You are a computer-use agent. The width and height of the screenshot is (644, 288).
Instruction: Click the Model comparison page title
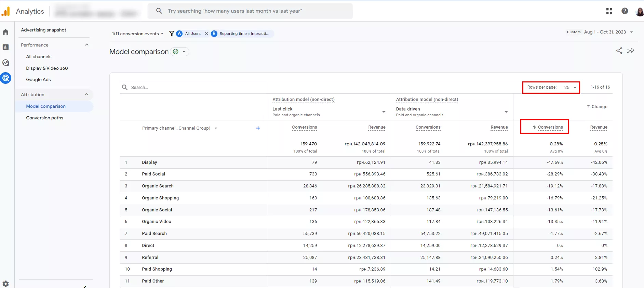coord(139,52)
